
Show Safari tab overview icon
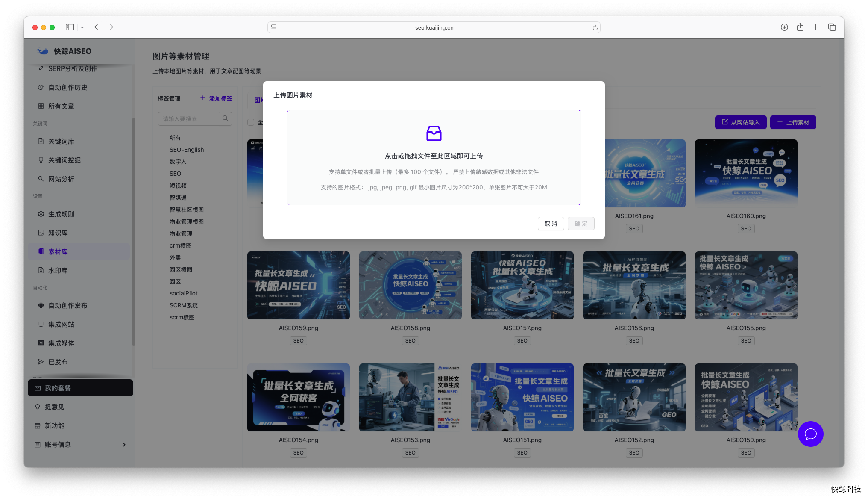(832, 27)
